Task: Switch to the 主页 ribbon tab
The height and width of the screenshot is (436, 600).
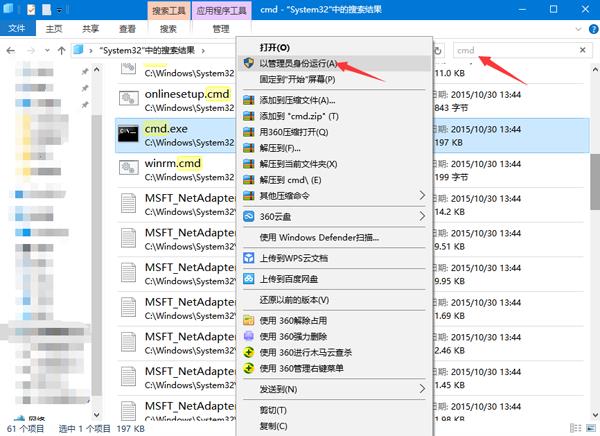Action: (54, 29)
